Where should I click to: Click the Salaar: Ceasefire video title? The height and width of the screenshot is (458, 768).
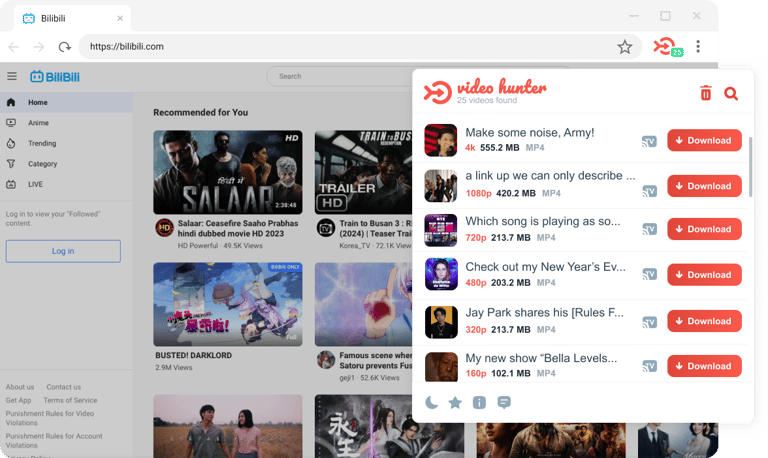[x=238, y=228]
